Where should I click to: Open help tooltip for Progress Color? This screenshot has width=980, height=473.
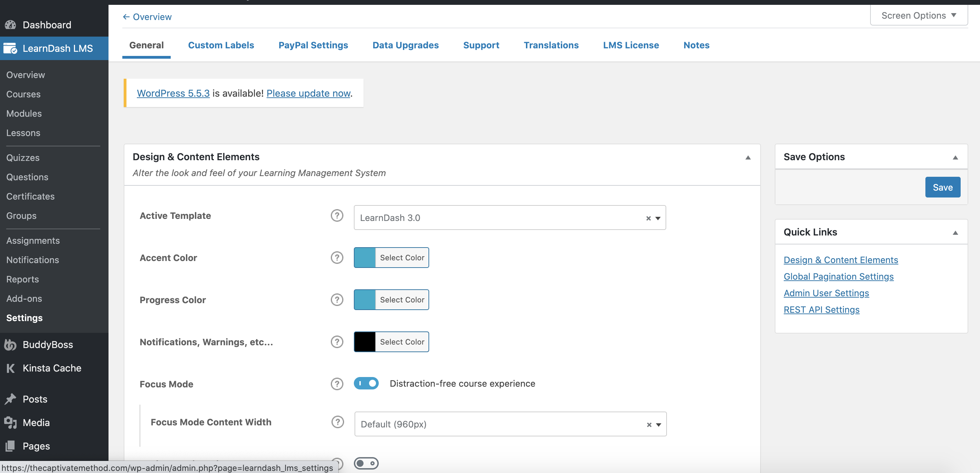337,300
